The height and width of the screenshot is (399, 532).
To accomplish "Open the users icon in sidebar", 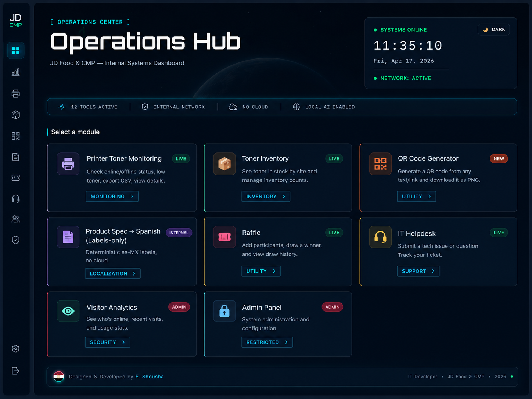I will pyautogui.click(x=15, y=219).
